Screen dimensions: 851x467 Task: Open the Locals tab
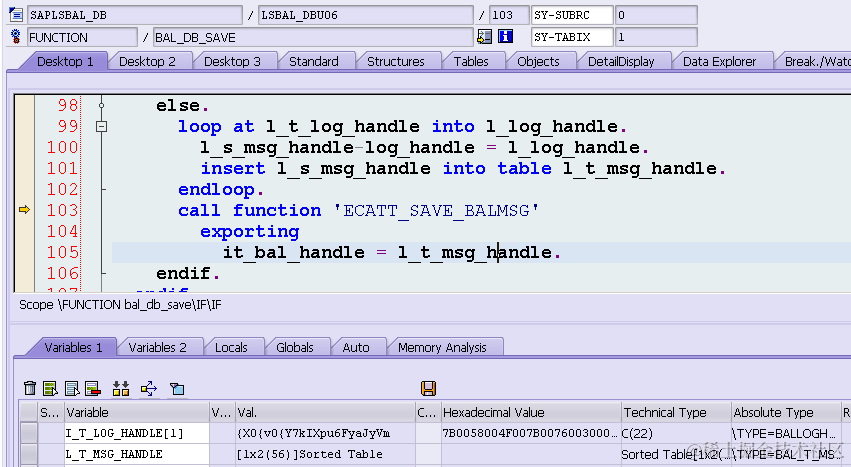231,348
